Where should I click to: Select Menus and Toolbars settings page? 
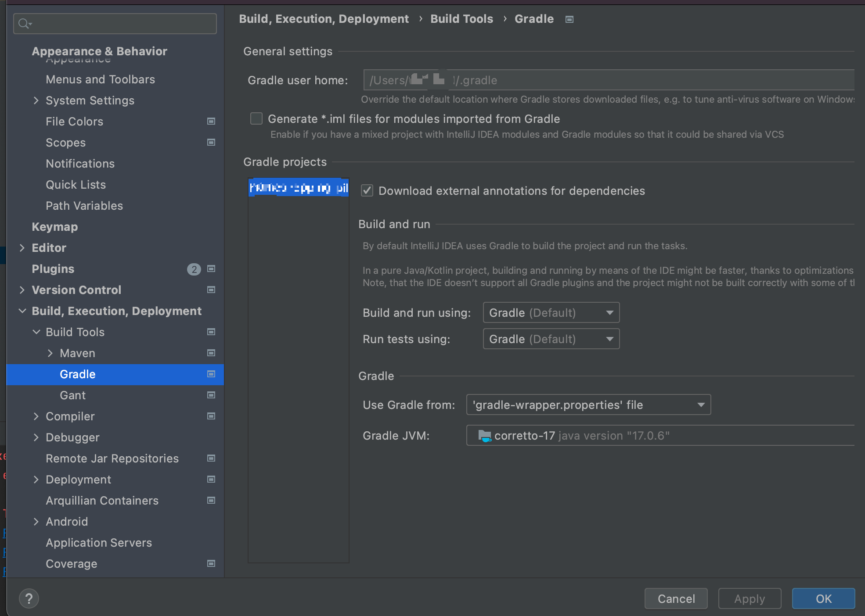[x=100, y=79]
